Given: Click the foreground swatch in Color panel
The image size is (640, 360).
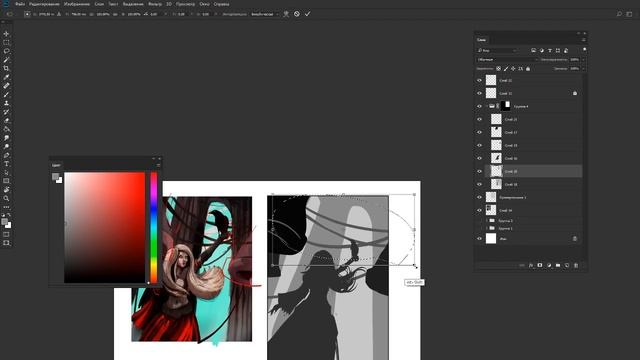Looking at the screenshot, I should tap(55, 176).
